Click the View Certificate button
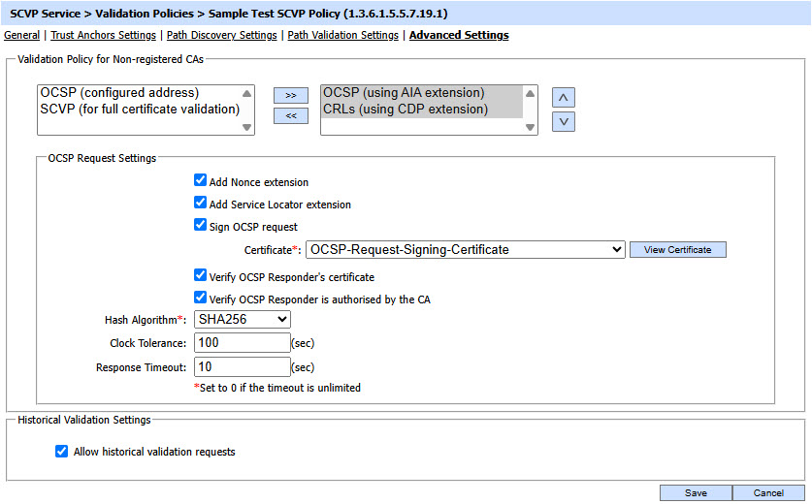 677,250
